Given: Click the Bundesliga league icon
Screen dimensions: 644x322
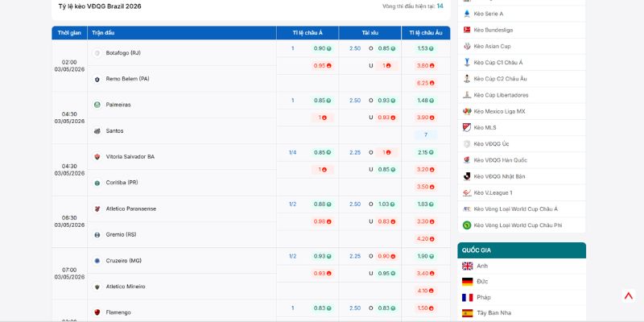Looking at the screenshot, I should [467, 30].
